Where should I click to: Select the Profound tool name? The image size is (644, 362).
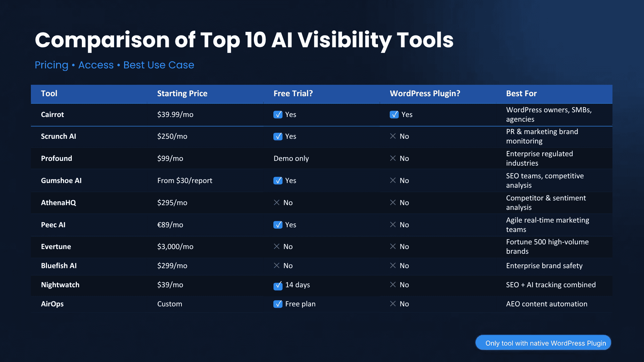[56, 159]
